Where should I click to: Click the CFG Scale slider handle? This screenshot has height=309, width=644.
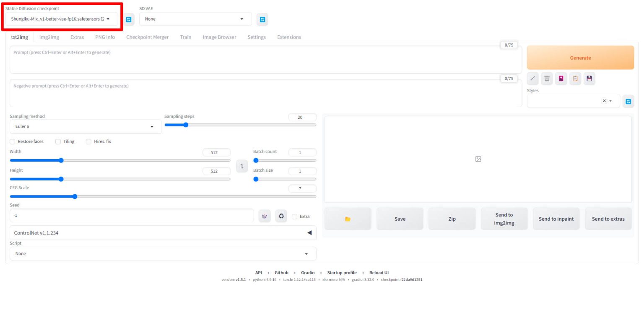coord(75,196)
